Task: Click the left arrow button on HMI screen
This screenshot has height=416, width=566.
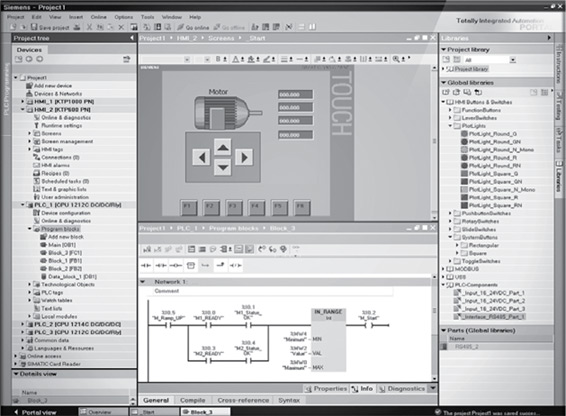Action: pos(201,157)
